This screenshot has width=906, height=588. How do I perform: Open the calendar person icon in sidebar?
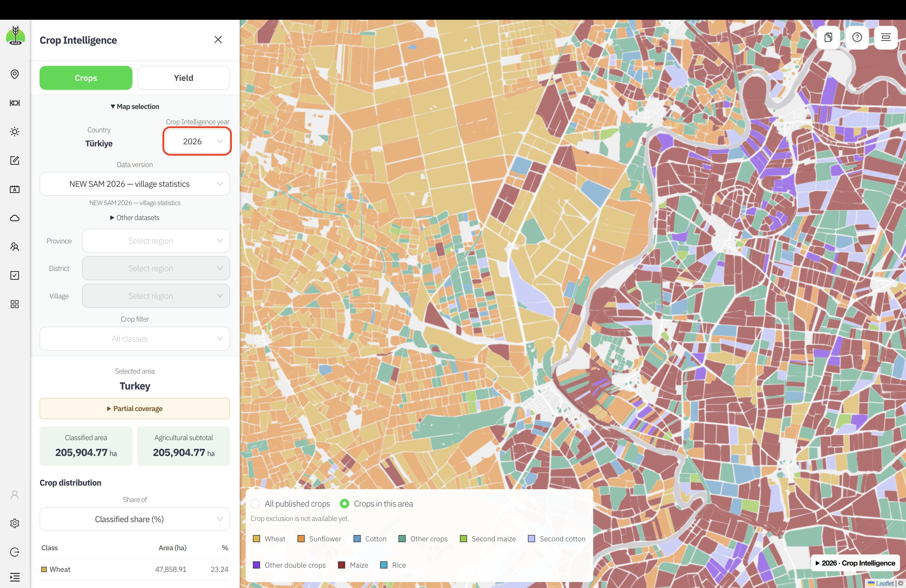pos(14,189)
